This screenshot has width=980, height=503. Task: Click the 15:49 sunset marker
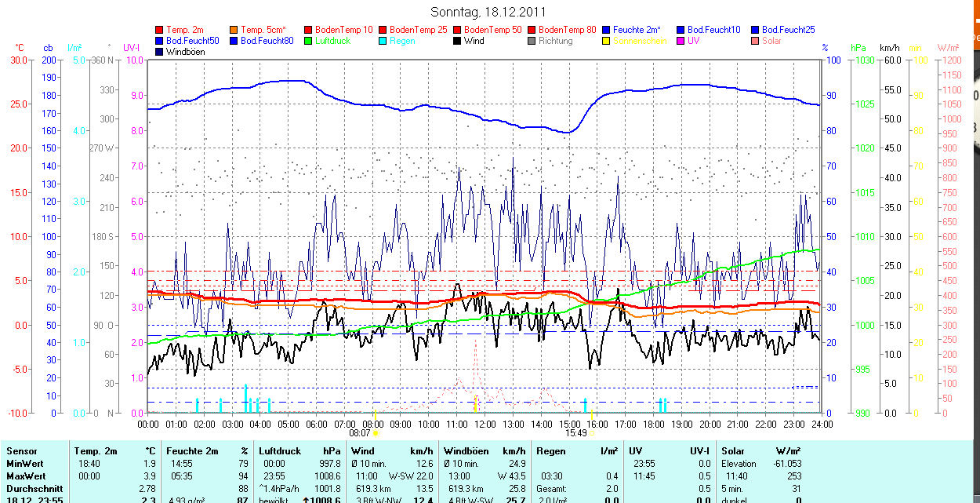click(x=575, y=432)
